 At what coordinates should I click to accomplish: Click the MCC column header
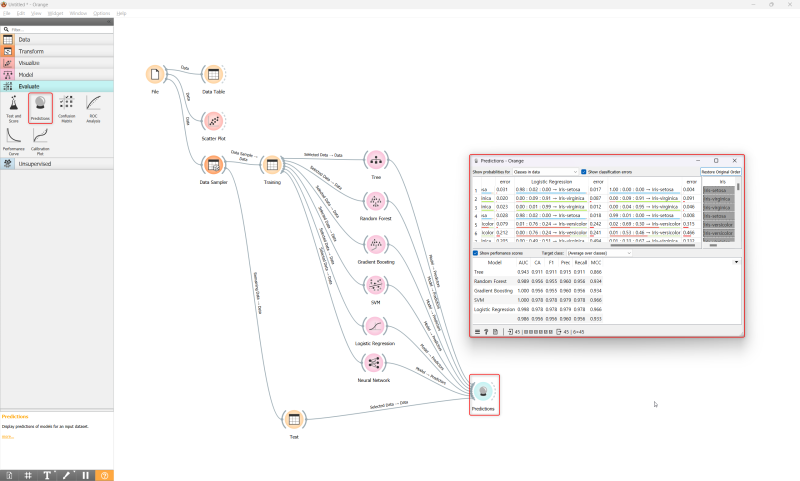click(595, 263)
